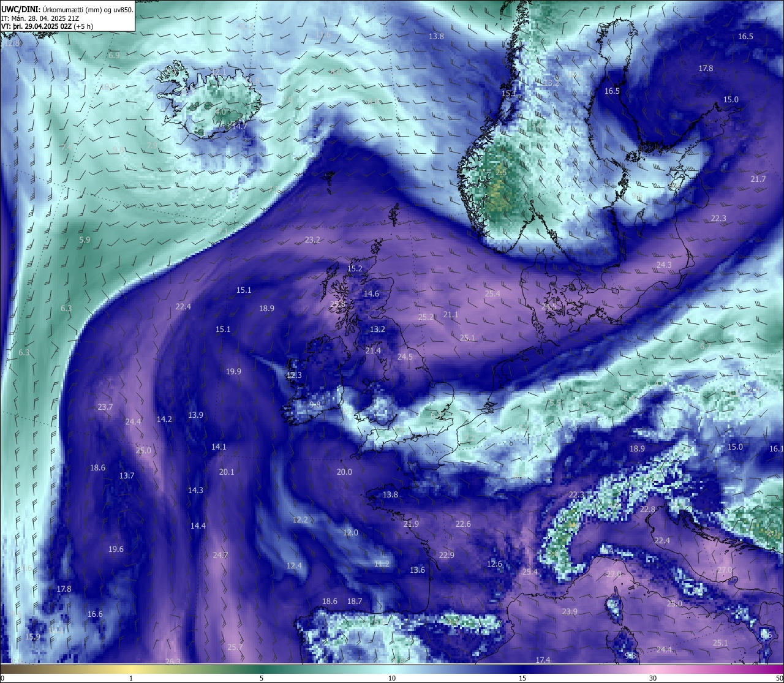Click the 14.4 value label in the Atlantic
This screenshot has width=784, height=683.
pyautogui.click(x=198, y=526)
